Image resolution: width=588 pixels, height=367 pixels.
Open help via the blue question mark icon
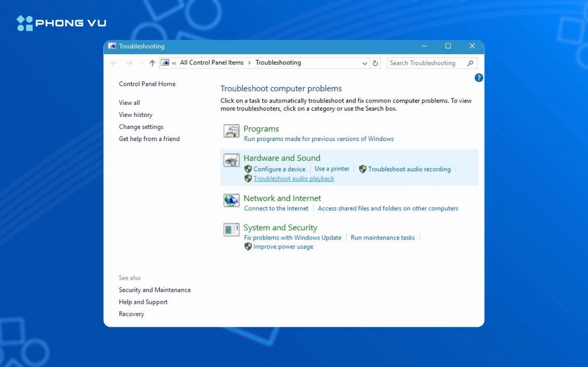pyautogui.click(x=479, y=78)
